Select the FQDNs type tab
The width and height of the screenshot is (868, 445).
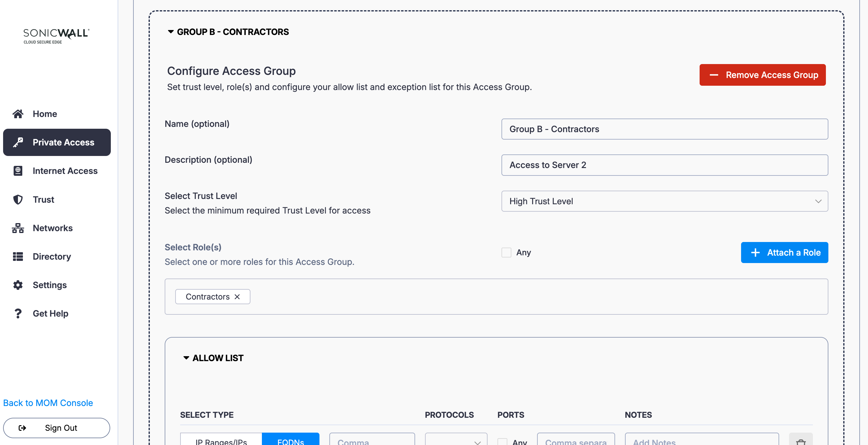pyautogui.click(x=290, y=441)
